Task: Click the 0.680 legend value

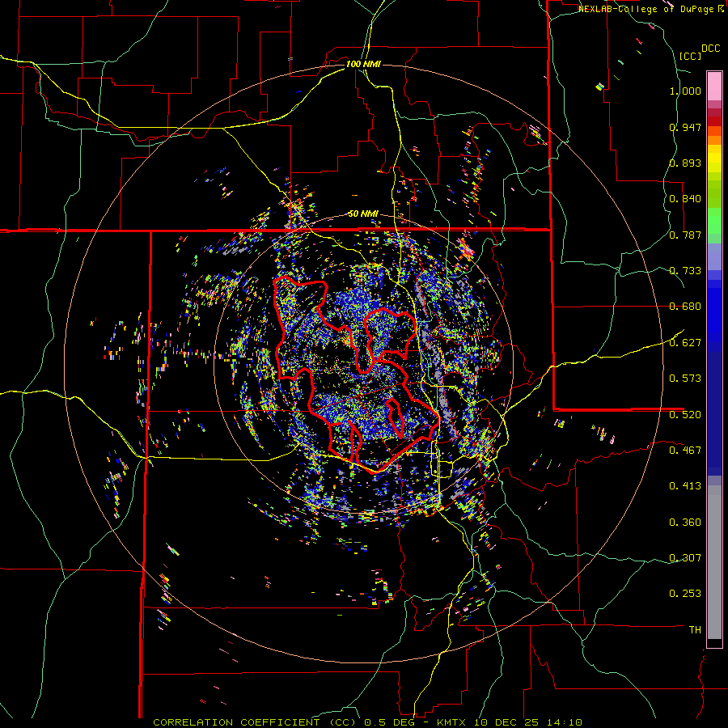Action: click(x=685, y=307)
